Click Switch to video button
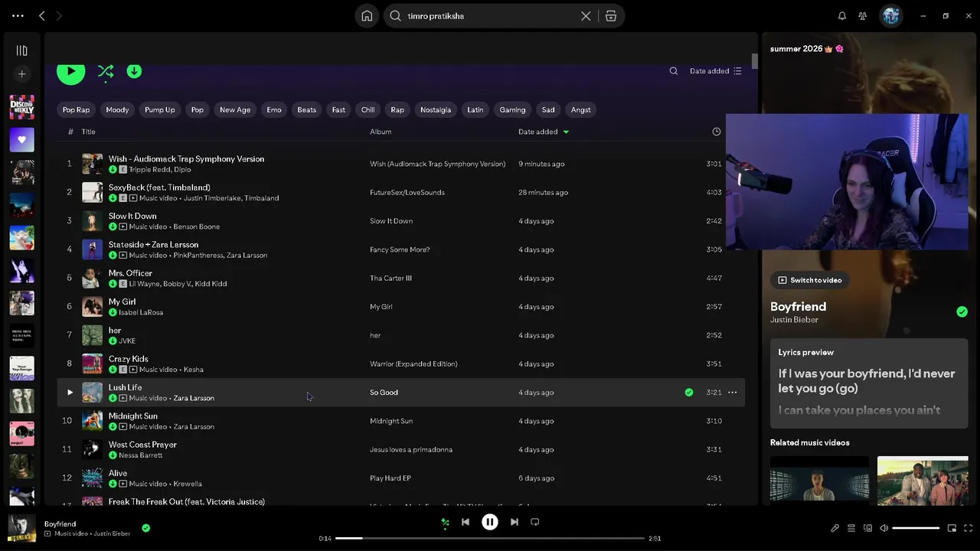The width and height of the screenshot is (980, 551). click(810, 280)
